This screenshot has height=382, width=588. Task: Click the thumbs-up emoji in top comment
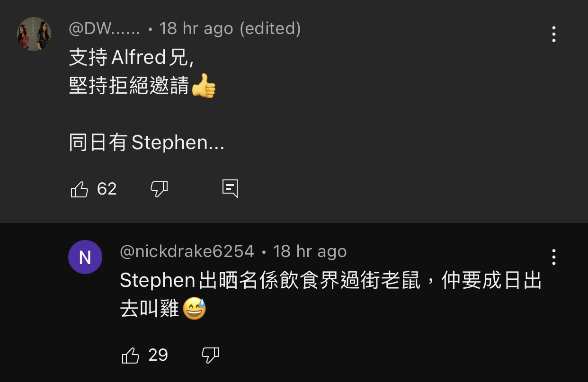tap(204, 86)
